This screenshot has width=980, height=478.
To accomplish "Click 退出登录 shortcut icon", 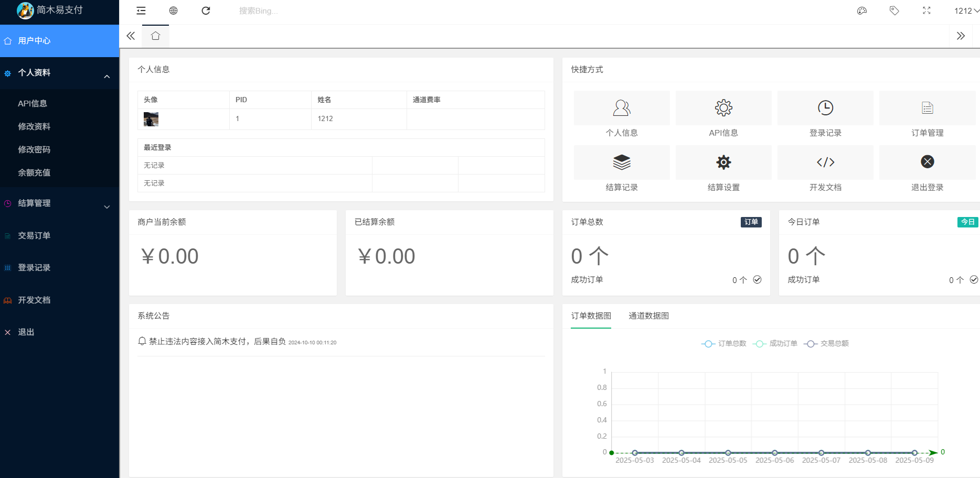I will tap(927, 162).
